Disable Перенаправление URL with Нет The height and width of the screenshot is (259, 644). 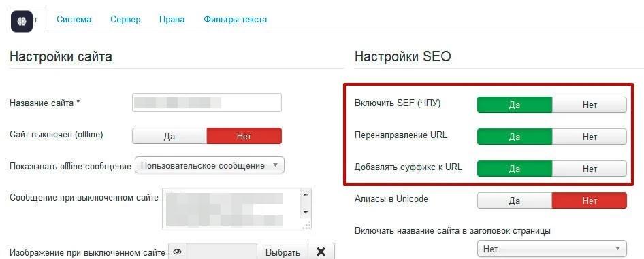[x=590, y=137]
